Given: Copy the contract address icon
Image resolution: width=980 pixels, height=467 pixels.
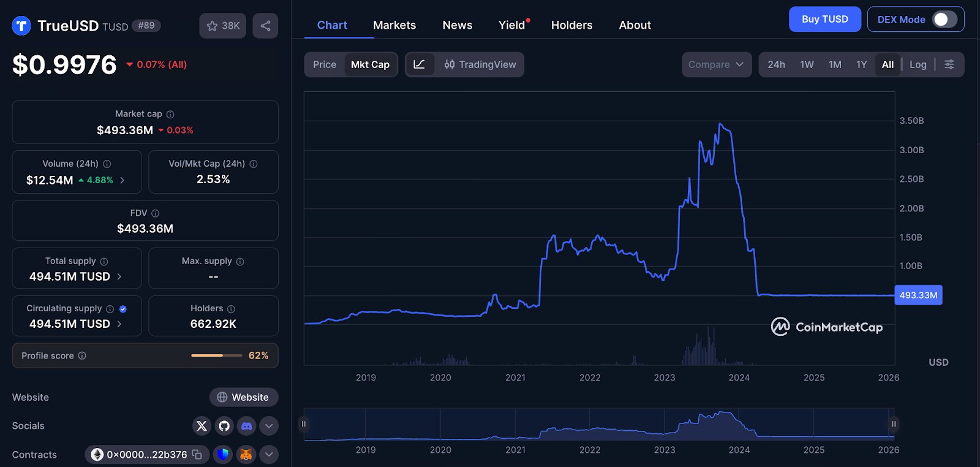Looking at the screenshot, I should point(197,454).
